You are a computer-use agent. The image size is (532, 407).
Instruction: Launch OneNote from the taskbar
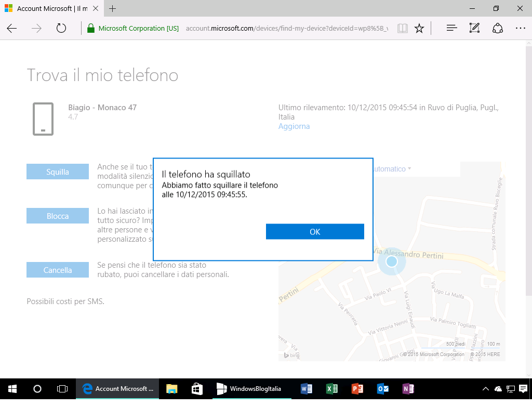click(x=408, y=389)
